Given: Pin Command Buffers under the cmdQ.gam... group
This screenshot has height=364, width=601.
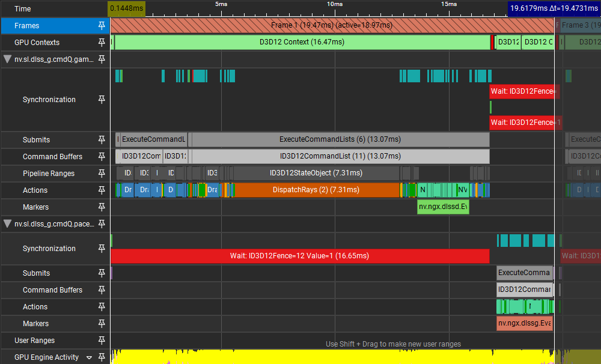Looking at the screenshot, I should (102, 157).
